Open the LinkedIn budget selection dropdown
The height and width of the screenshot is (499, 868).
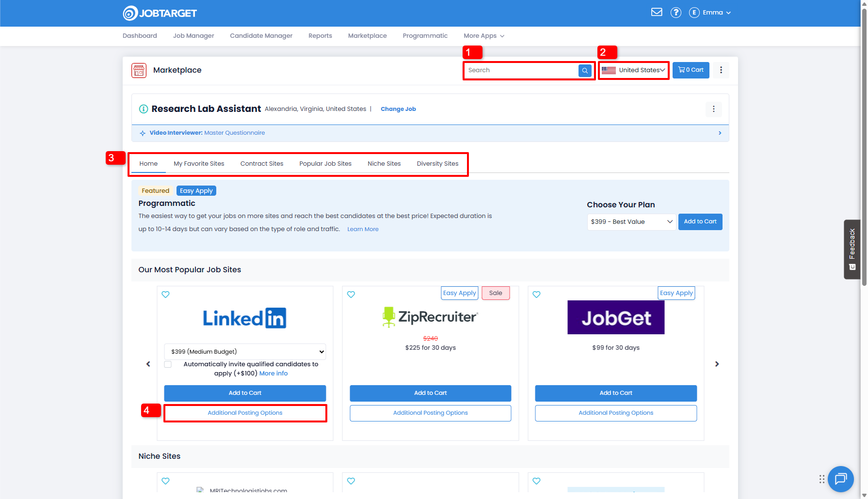pos(245,352)
